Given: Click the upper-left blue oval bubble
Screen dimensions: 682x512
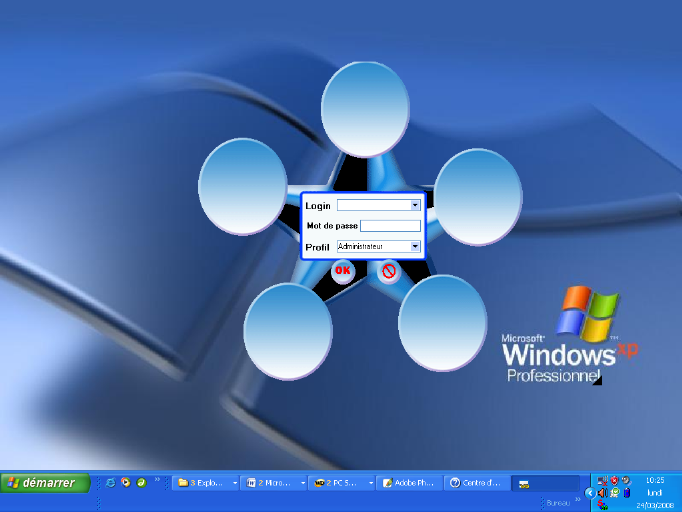Looking at the screenshot, I should click(x=243, y=186).
